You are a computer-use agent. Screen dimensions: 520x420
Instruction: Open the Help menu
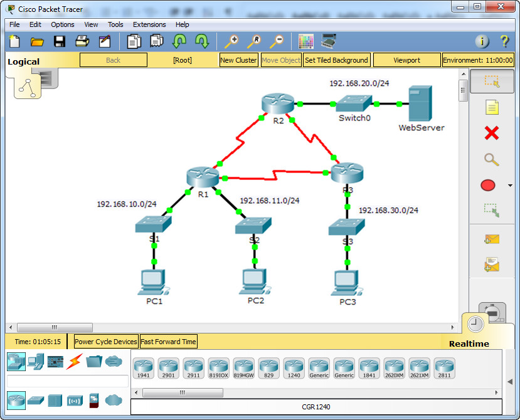click(x=182, y=24)
